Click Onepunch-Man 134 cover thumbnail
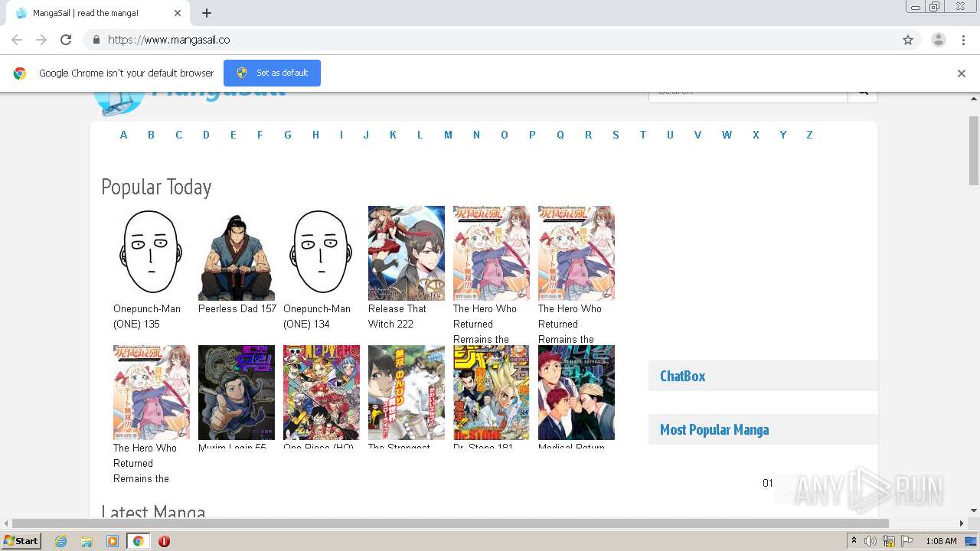 click(322, 253)
